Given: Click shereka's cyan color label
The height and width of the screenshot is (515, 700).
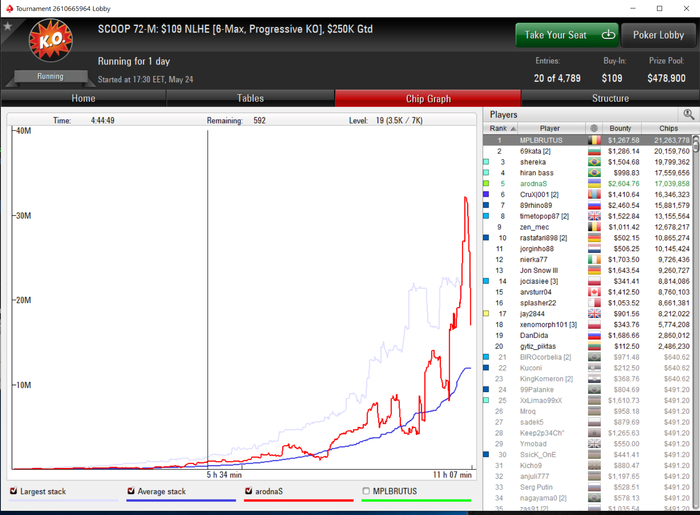Looking at the screenshot, I should [x=486, y=162].
